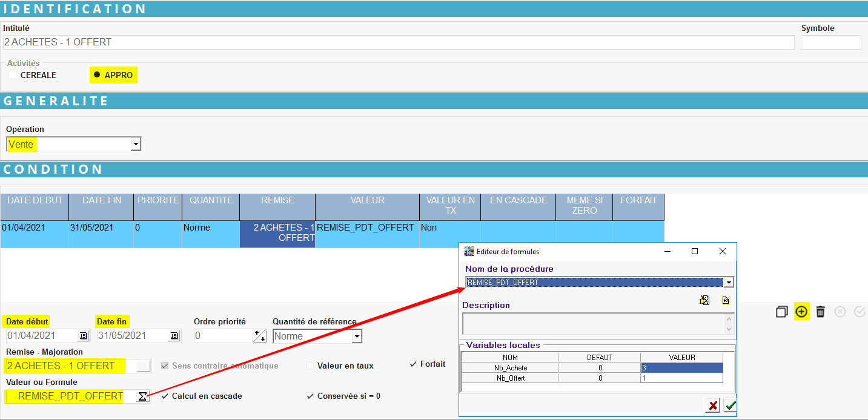Click the Intitulé text field
Viewport: 868px width, 420px height.
pos(398,42)
